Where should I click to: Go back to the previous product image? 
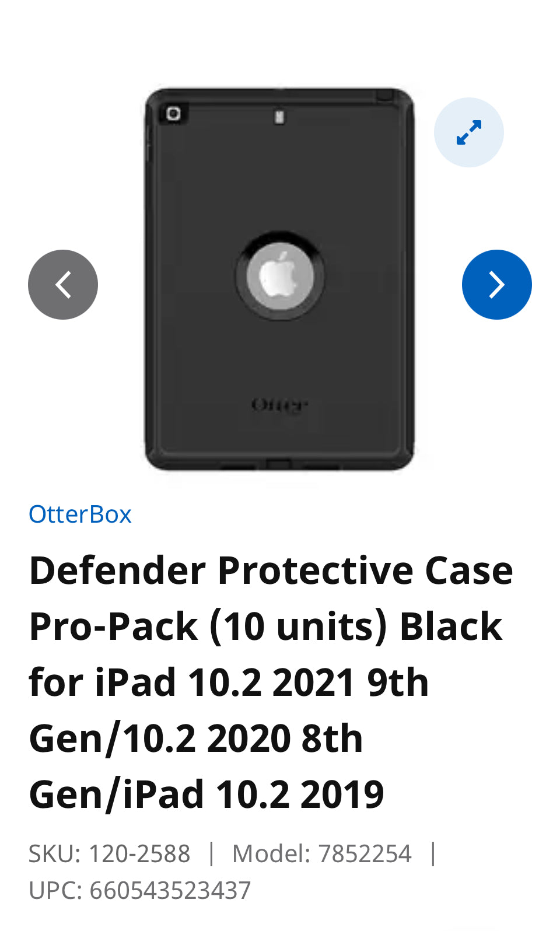[x=63, y=285]
